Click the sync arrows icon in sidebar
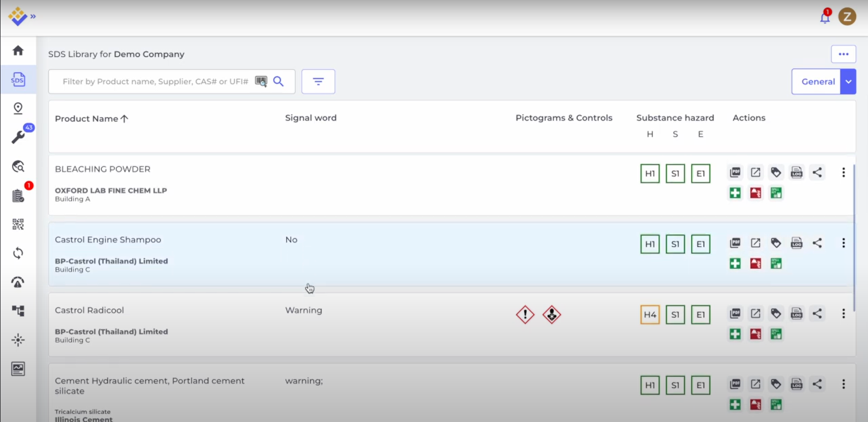 pos(18,253)
